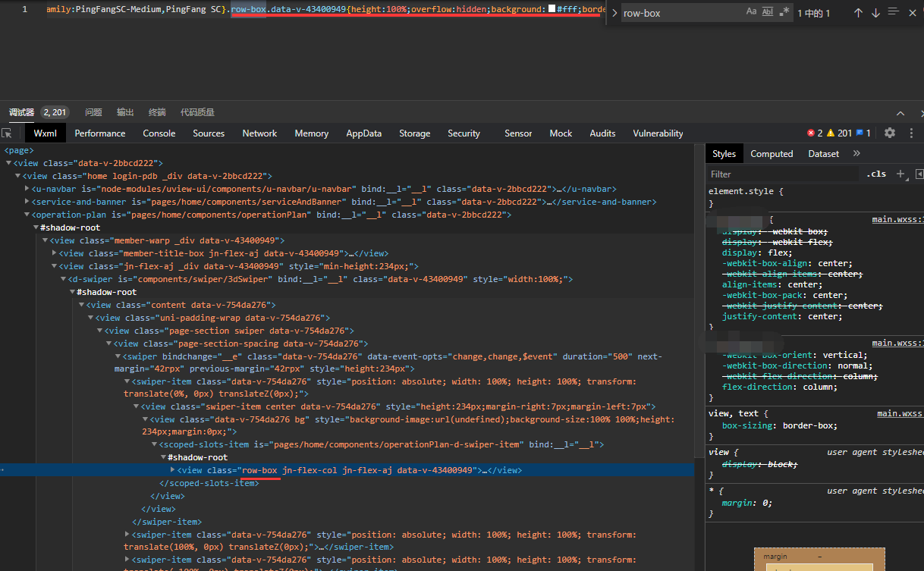Go to previous search match arrow
This screenshot has width=924, height=571.
(858, 13)
